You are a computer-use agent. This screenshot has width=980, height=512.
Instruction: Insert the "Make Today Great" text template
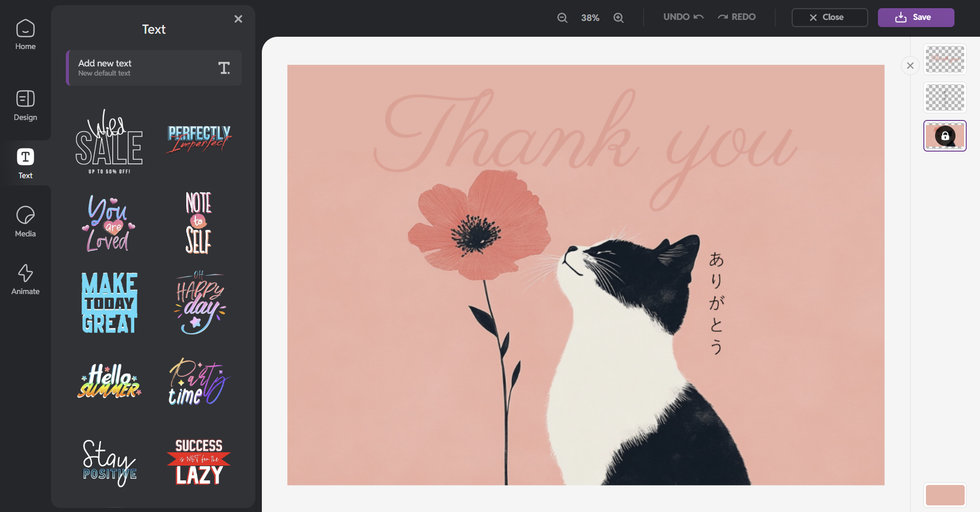109,303
